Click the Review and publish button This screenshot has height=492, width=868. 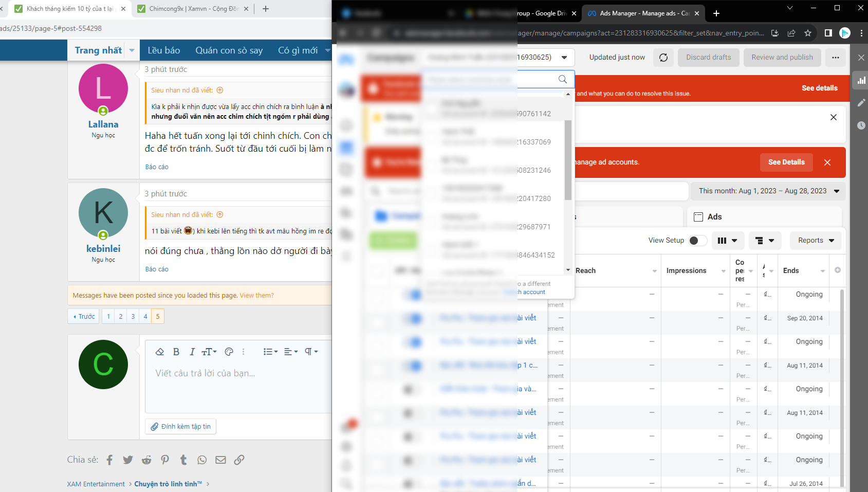(782, 58)
